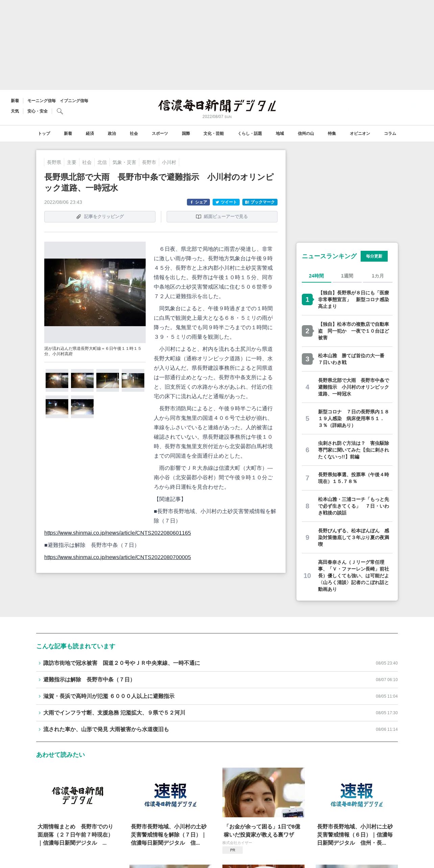Open 安心・安全 header link

click(x=38, y=111)
